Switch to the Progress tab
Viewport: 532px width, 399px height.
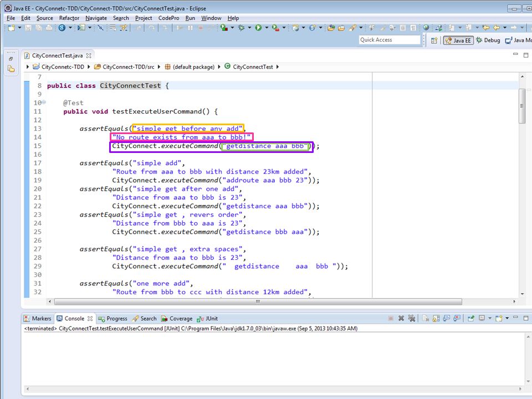click(x=112, y=319)
